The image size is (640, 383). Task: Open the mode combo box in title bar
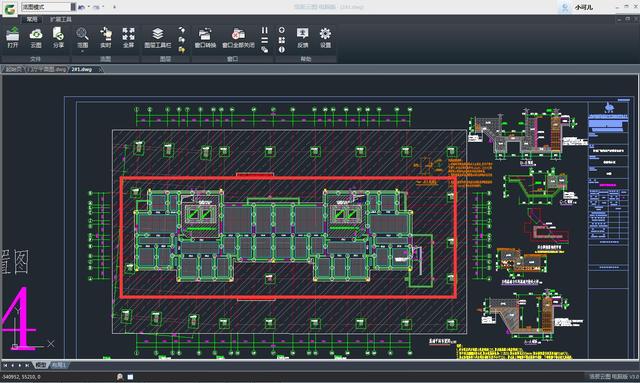pos(48,7)
